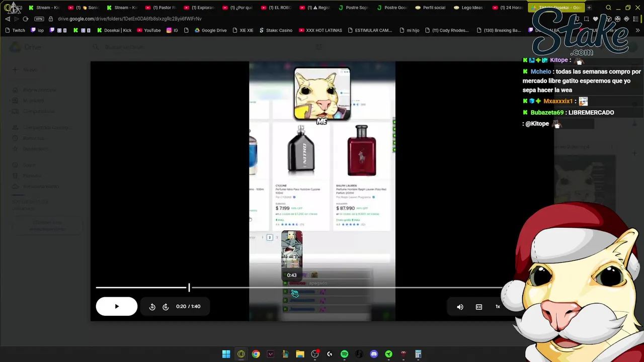Click the dimmed Drive logo behind the player
644x362 pixels.
[25, 47]
